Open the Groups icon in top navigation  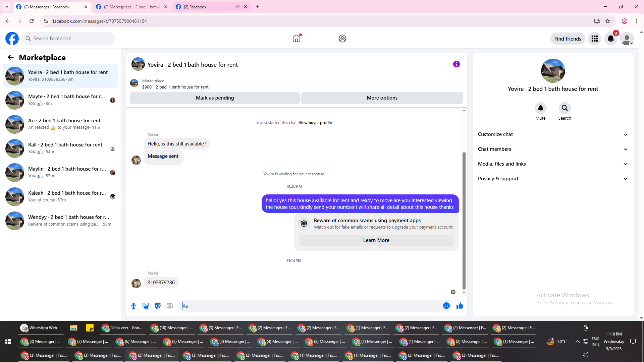tap(342, 39)
